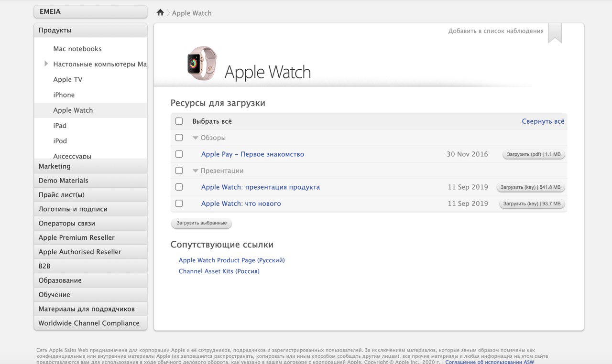
Task: Open the EMEIA region selector
Action: click(90, 11)
